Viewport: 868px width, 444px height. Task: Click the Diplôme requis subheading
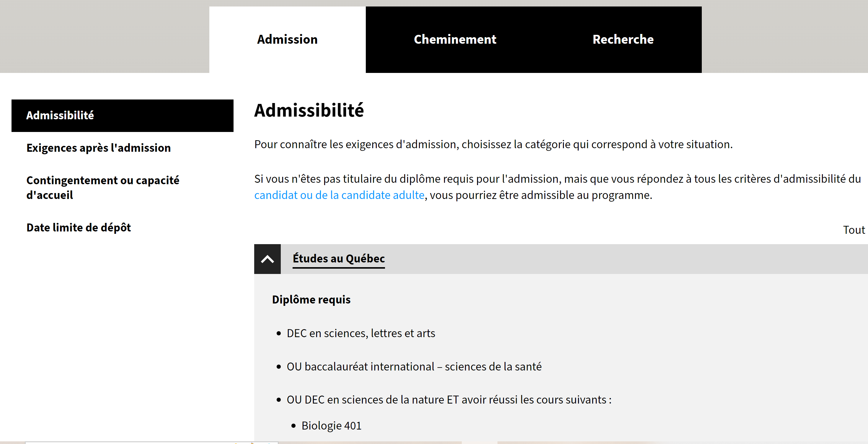[311, 299]
